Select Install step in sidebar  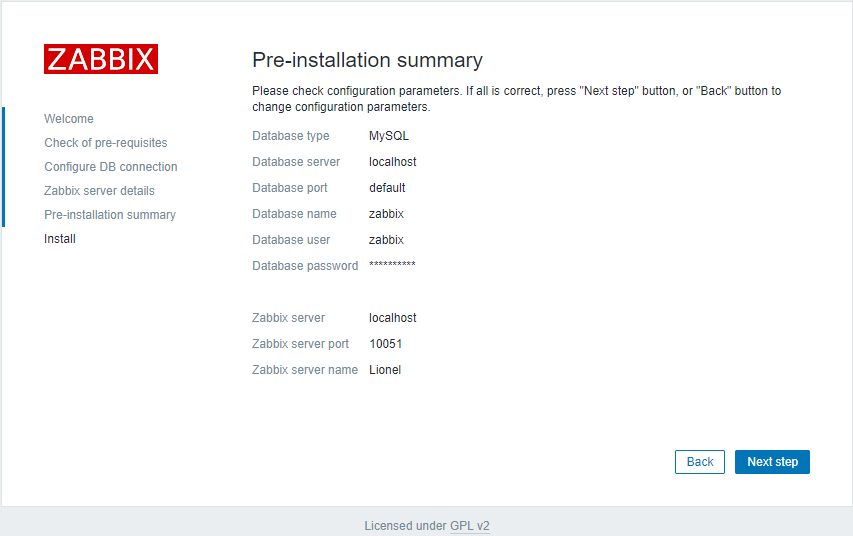pyautogui.click(x=60, y=238)
